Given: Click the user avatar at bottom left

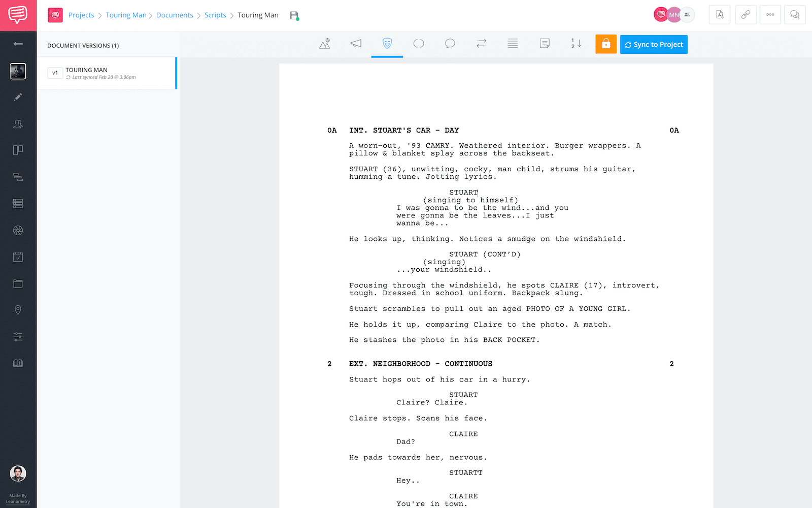Looking at the screenshot, I should pyautogui.click(x=18, y=473).
